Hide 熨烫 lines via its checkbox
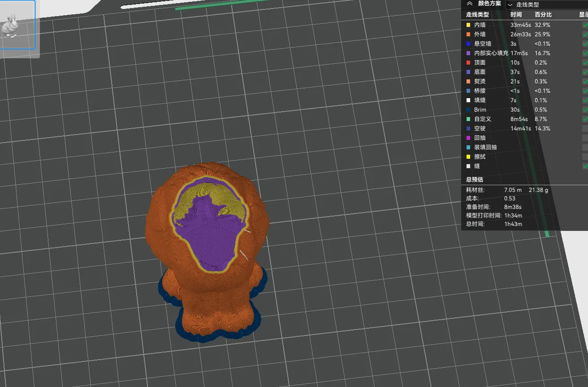The height and width of the screenshot is (387, 588). pyautogui.click(x=585, y=82)
